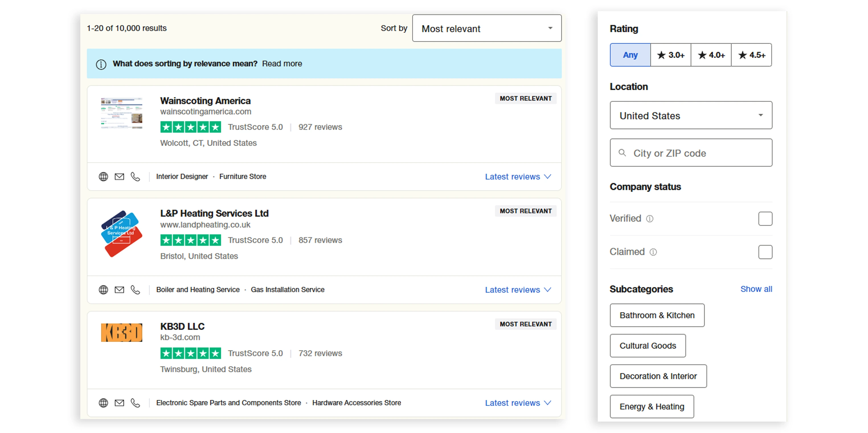
Task: Open Wainscoting America website globe icon
Action: point(103,176)
